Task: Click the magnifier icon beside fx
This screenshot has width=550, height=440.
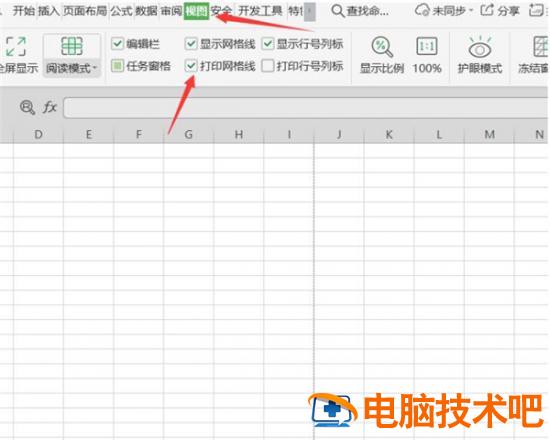Action: coord(27,107)
